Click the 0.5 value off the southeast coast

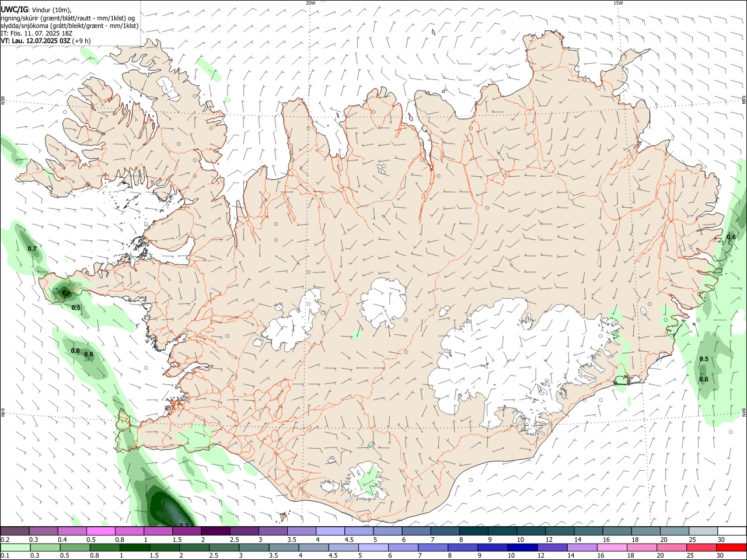[x=704, y=359]
